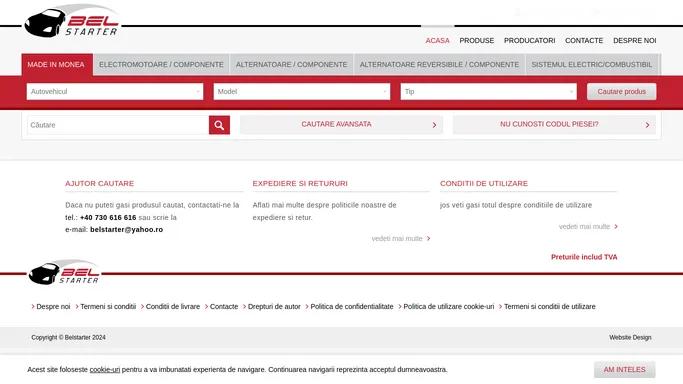Click vedeti mai multe under Conditii de utilizare
The height and width of the screenshot is (384, 683).
(x=588, y=226)
